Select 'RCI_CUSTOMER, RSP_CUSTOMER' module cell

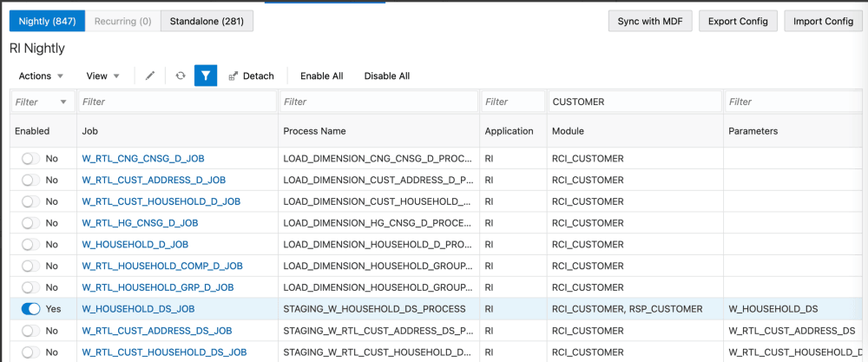coord(635,309)
